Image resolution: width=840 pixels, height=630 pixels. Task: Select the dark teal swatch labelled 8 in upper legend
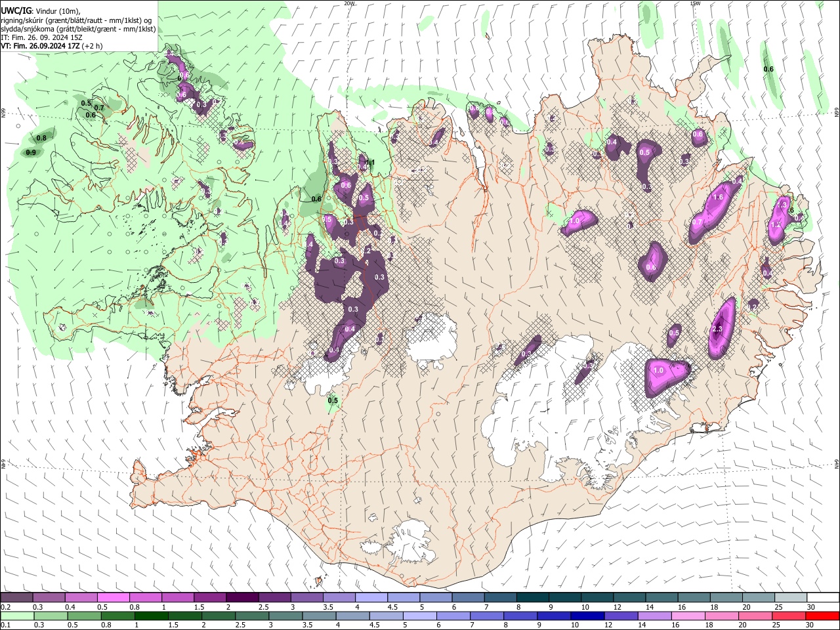click(x=532, y=597)
